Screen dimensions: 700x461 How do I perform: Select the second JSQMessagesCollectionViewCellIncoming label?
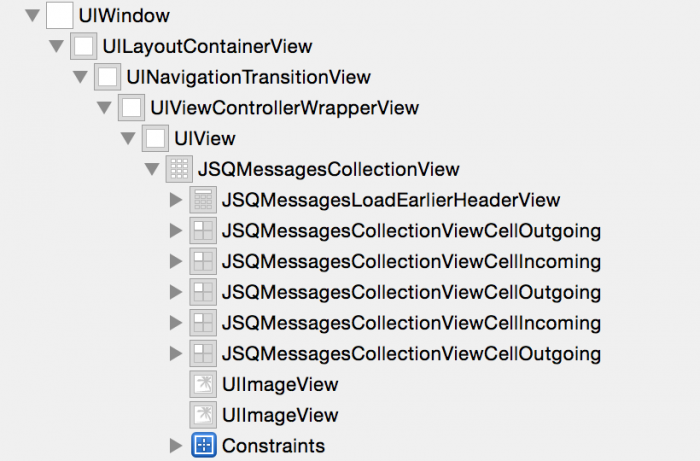coord(411,322)
